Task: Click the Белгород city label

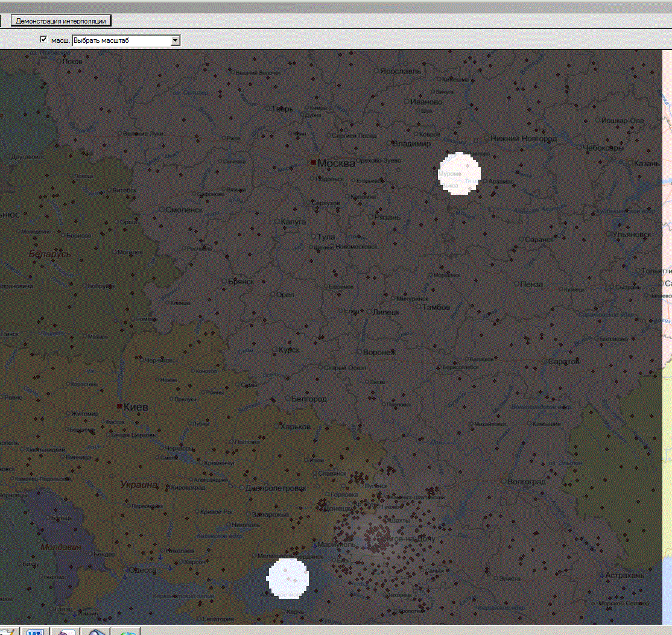Action: 309,399
